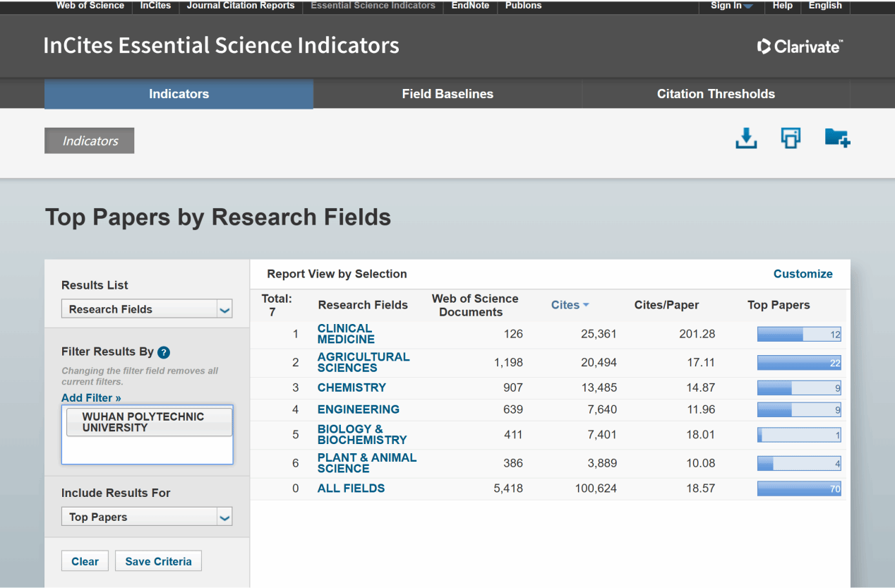Click the cites value 13,485
This screenshot has width=895, height=588.
(x=599, y=388)
